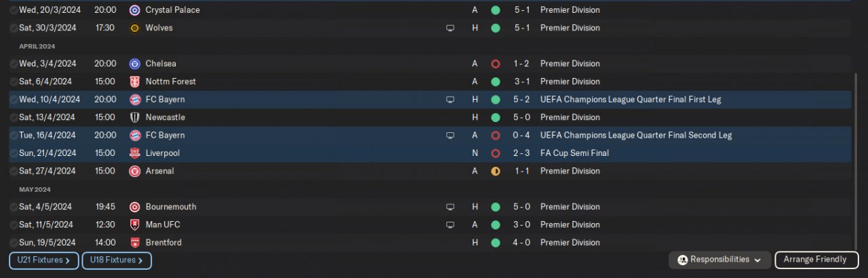Click the Crystal Palace club badge
868x278 pixels.
tap(135, 10)
